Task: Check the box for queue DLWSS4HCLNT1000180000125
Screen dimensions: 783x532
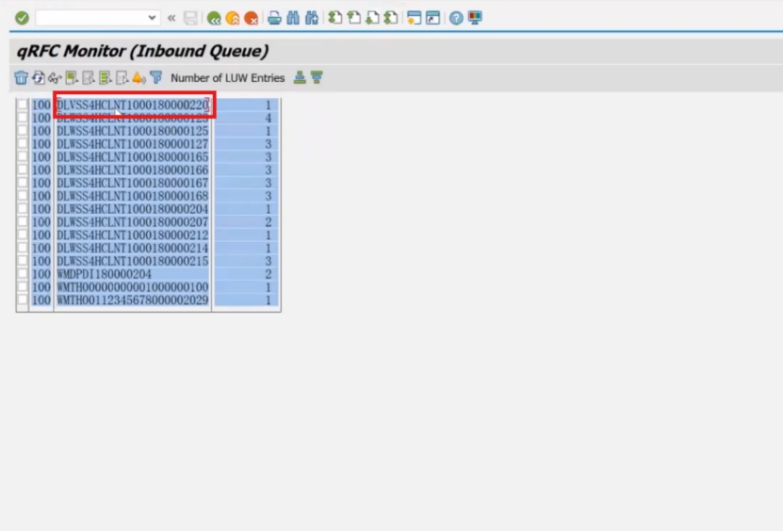Action: [23, 131]
